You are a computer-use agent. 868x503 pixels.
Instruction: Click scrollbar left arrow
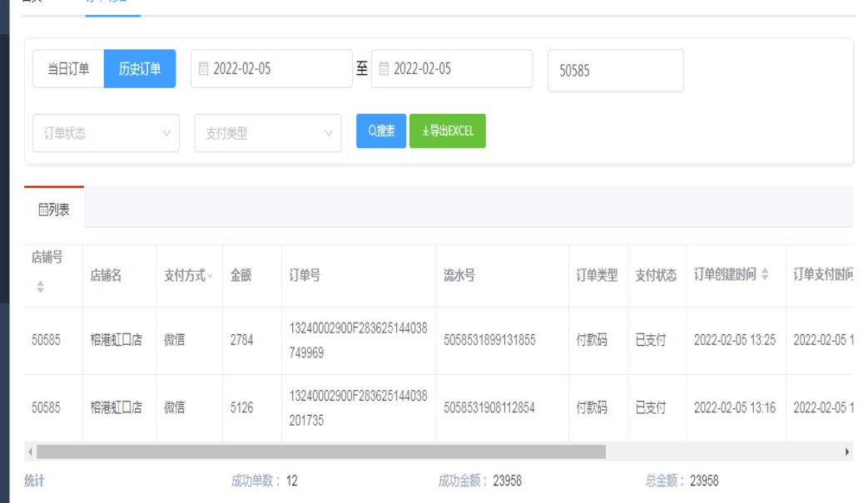click(x=31, y=451)
